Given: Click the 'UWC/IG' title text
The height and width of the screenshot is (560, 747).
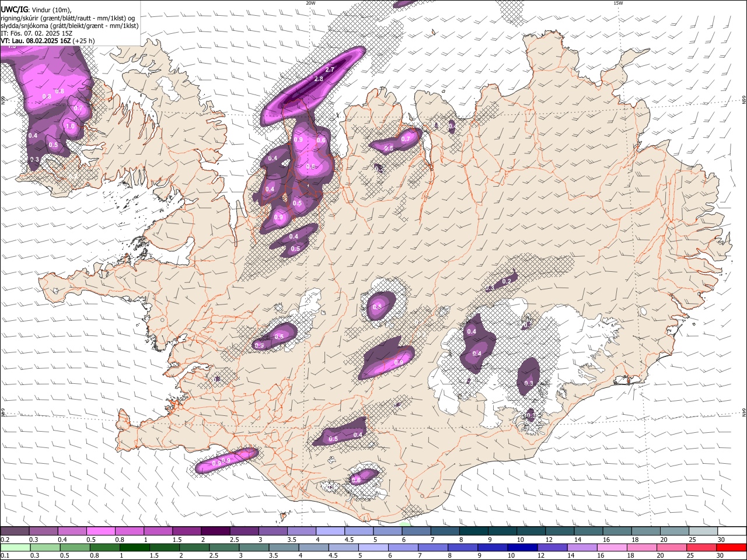Looking at the screenshot, I should point(14,10).
